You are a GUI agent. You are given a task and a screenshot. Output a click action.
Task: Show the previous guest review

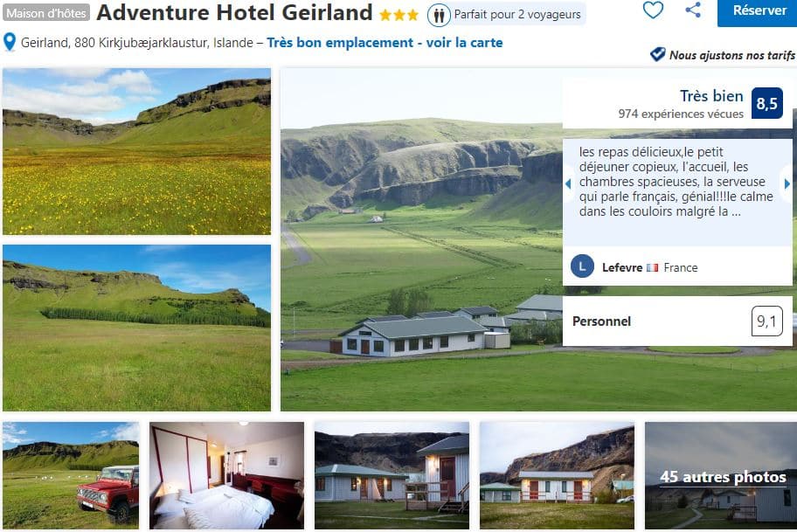point(568,183)
